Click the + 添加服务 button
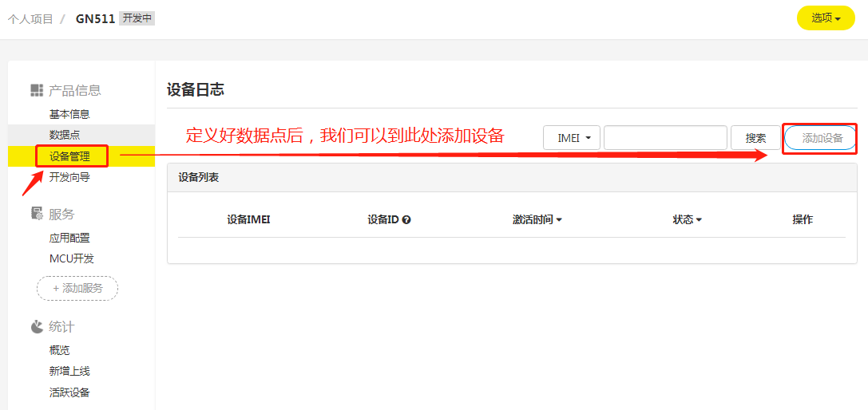This screenshot has width=868, height=410. pos(77,288)
